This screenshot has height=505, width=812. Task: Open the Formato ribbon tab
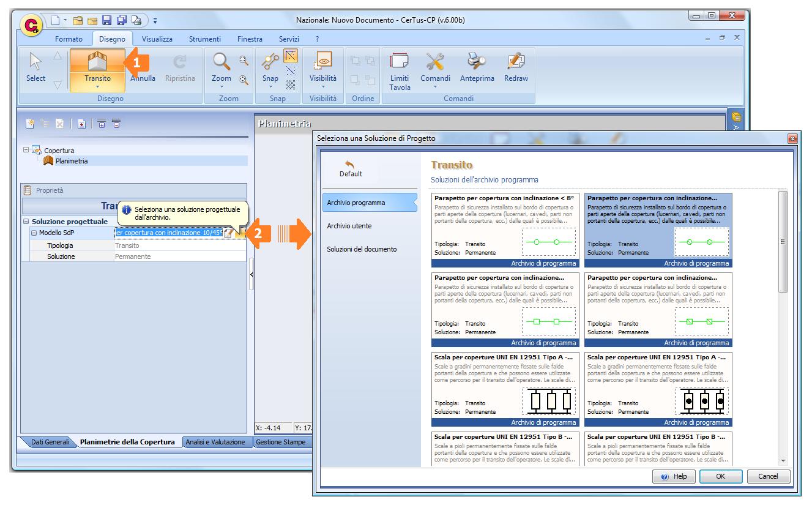click(69, 39)
